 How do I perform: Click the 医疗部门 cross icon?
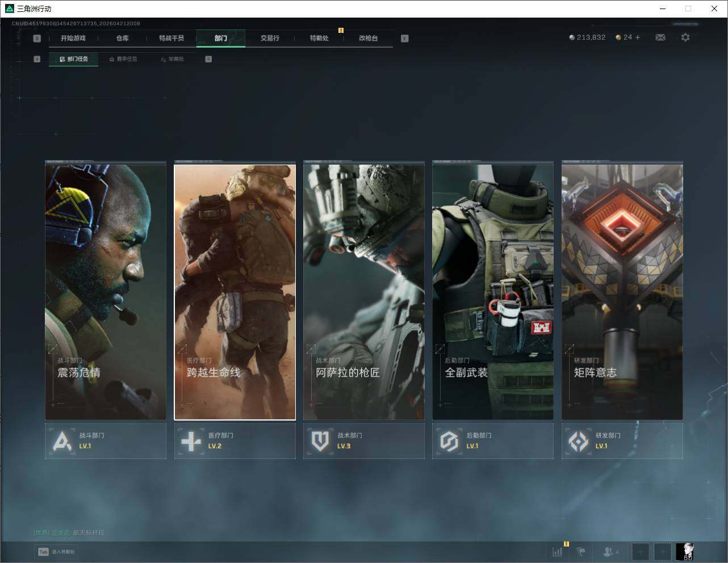(191, 441)
